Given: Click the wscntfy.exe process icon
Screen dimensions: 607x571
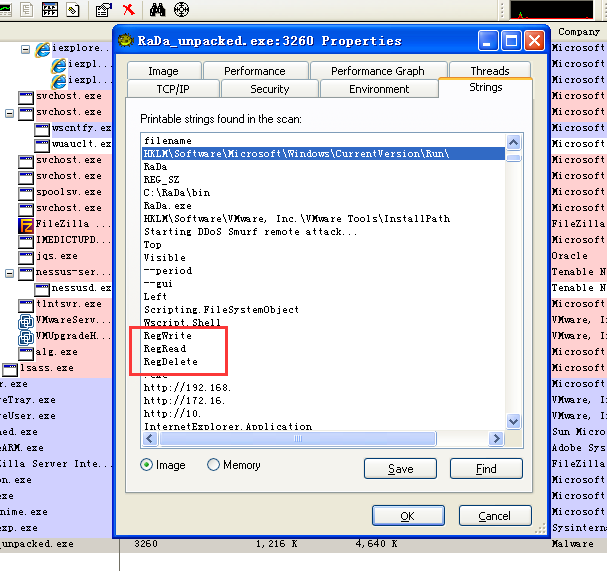Looking at the screenshot, I should coord(42,129).
